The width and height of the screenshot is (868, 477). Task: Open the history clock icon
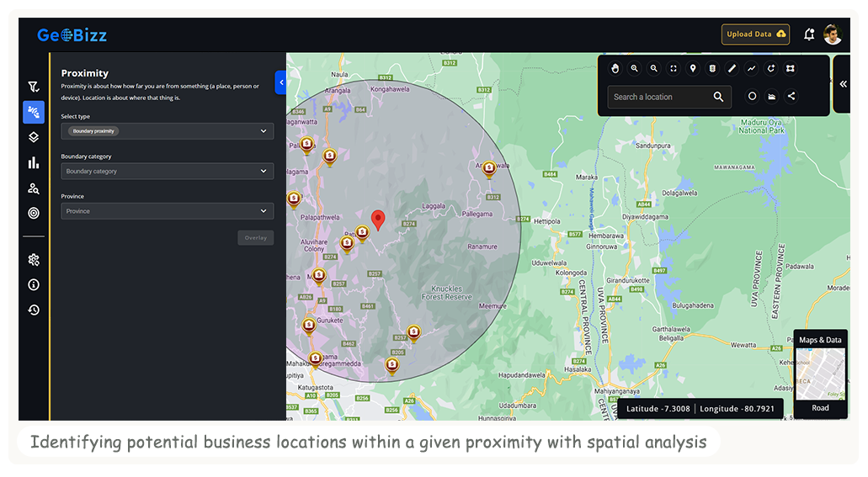[x=34, y=310]
